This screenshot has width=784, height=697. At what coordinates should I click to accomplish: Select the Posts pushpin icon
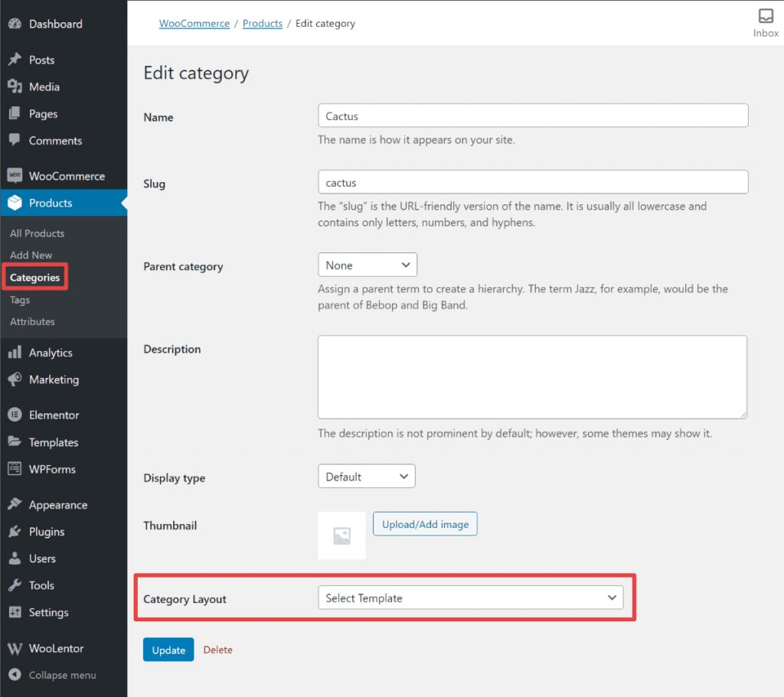pos(15,60)
